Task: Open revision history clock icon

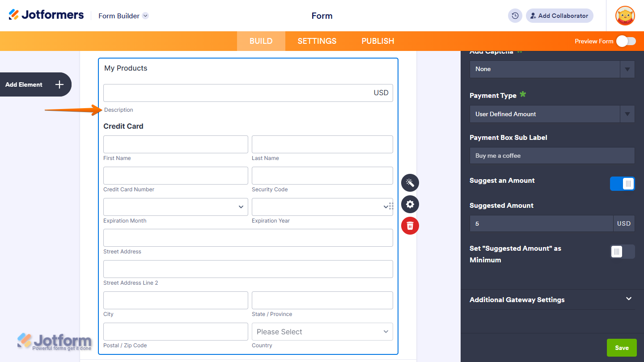Action: [x=515, y=15]
